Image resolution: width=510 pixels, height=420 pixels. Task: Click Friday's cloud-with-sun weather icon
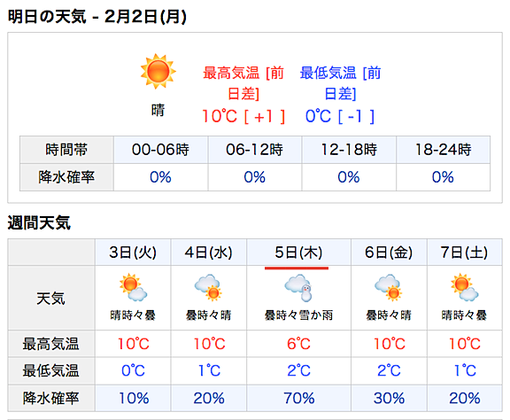point(389,287)
